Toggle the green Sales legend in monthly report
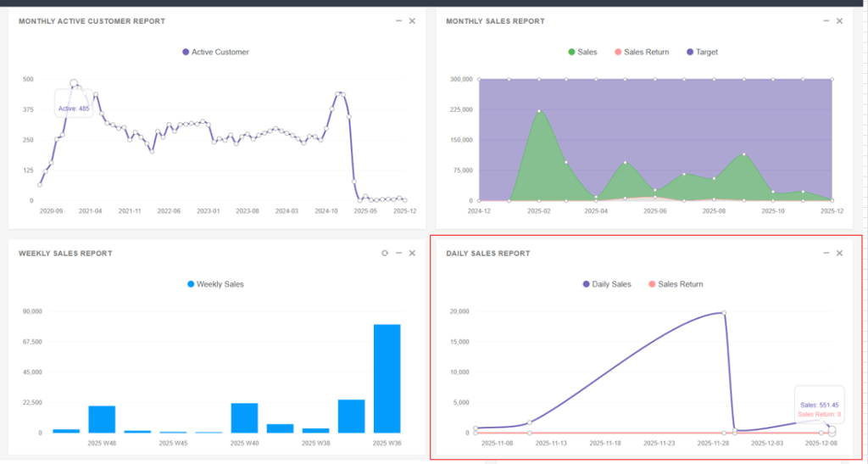The width and height of the screenshot is (868, 464). 581,52
